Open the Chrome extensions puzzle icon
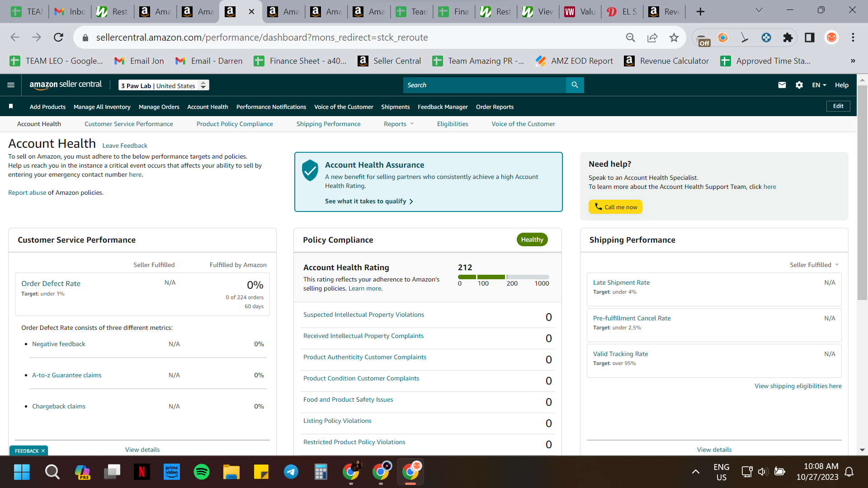 click(x=788, y=38)
